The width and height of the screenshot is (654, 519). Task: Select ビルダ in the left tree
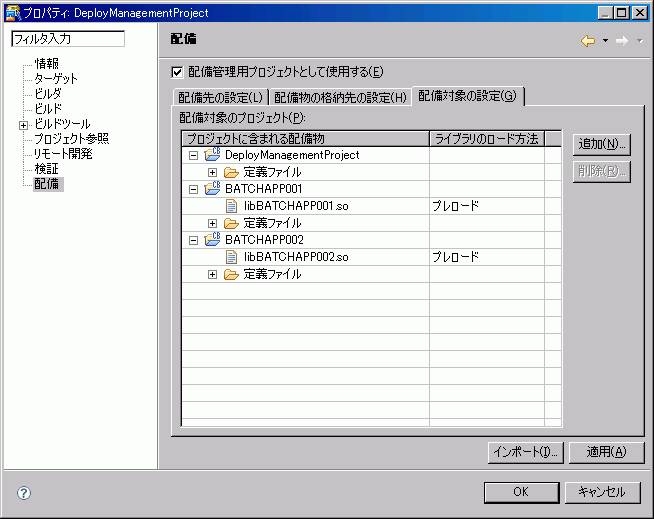click(x=48, y=94)
